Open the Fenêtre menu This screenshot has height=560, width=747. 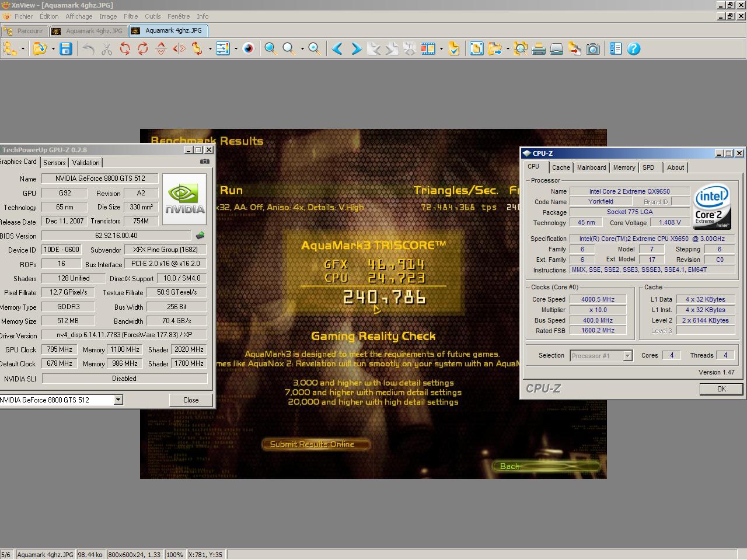click(x=179, y=16)
